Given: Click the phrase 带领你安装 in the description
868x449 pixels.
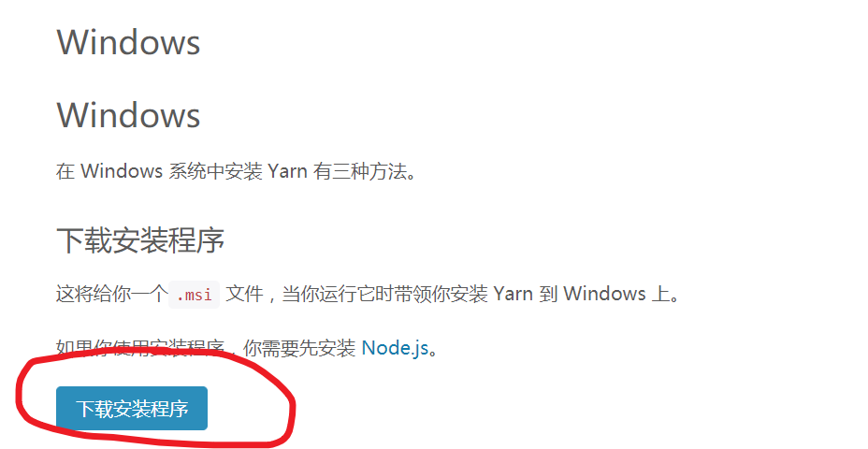Looking at the screenshot, I should click(441, 294).
